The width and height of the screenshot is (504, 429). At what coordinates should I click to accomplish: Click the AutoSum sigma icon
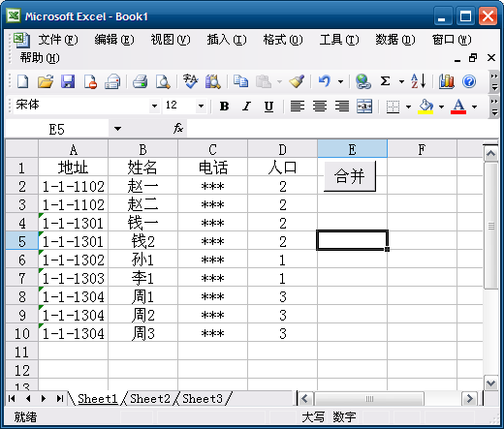[x=385, y=81]
